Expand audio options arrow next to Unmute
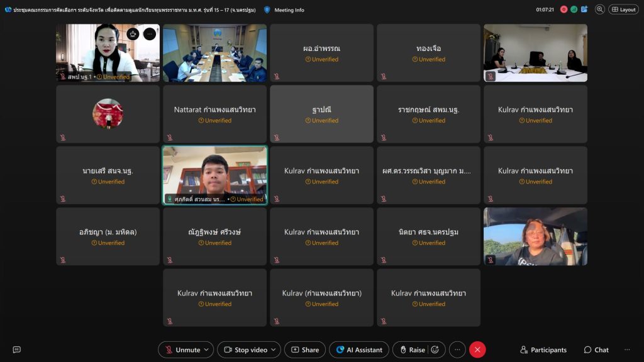The width and height of the screenshot is (644, 362). pos(208,350)
